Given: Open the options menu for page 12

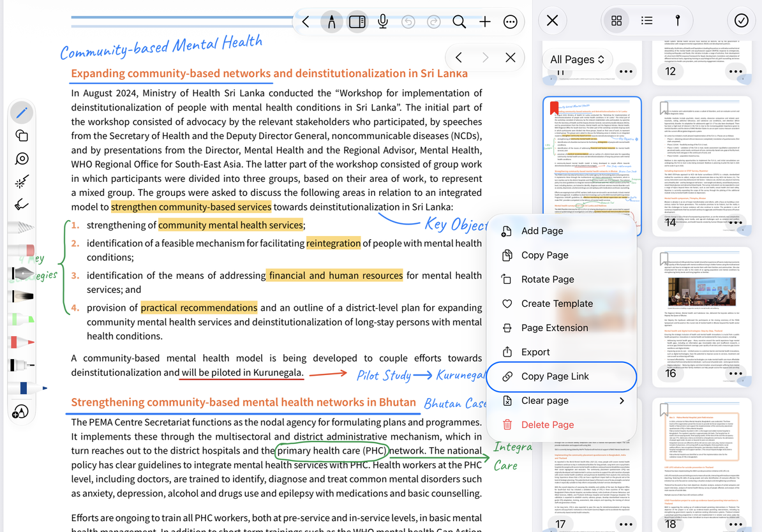Looking at the screenshot, I should coord(735,71).
